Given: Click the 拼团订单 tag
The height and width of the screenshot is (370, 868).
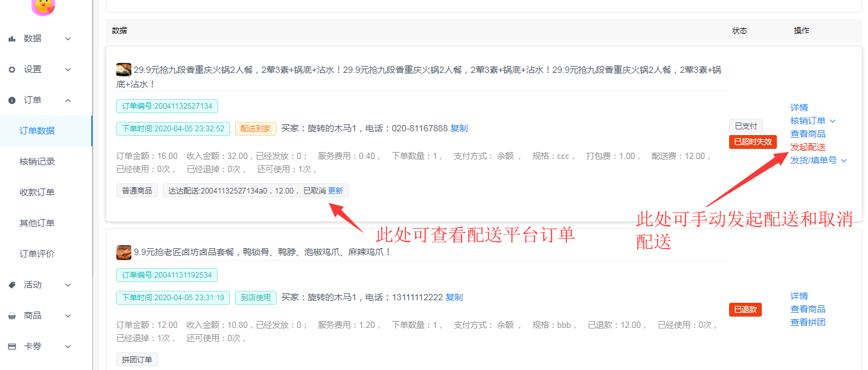Looking at the screenshot, I should (137, 360).
